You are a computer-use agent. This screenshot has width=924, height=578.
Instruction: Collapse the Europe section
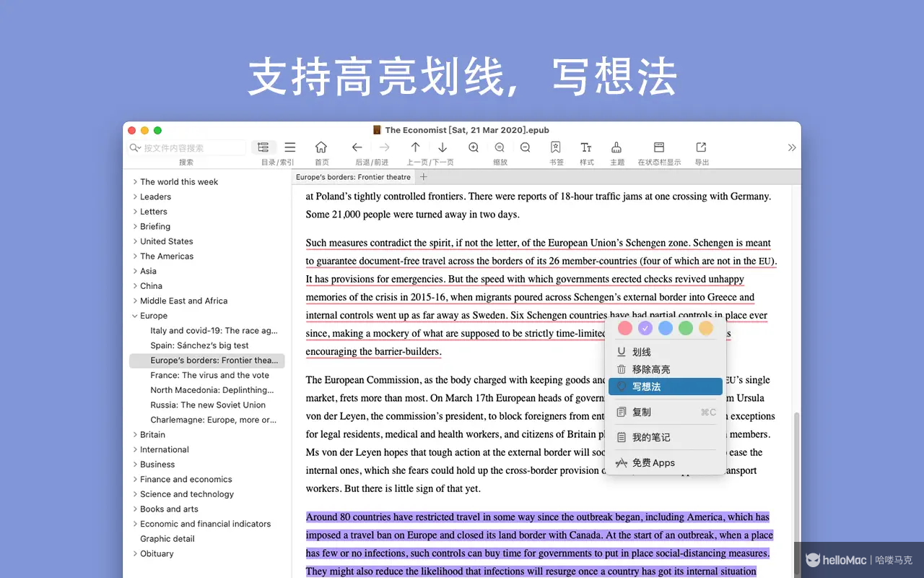(135, 316)
